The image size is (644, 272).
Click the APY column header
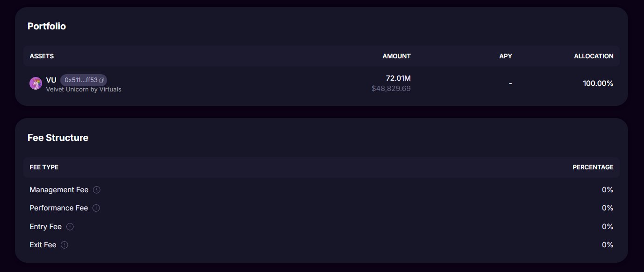(x=505, y=56)
